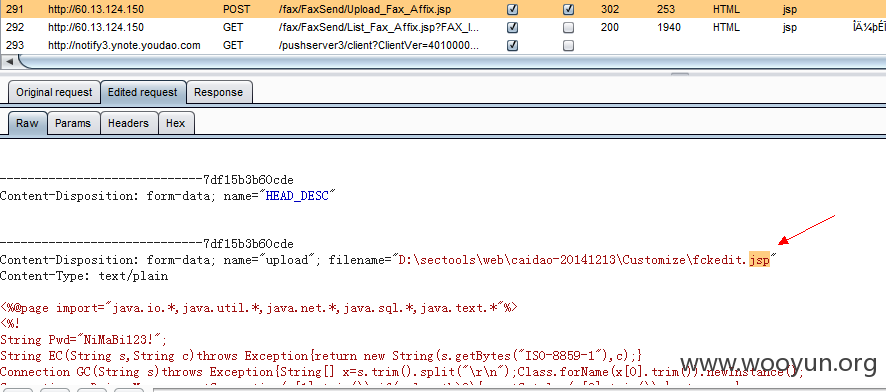Open the Original request tab
The width and height of the screenshot is (886, 392).
54,92
